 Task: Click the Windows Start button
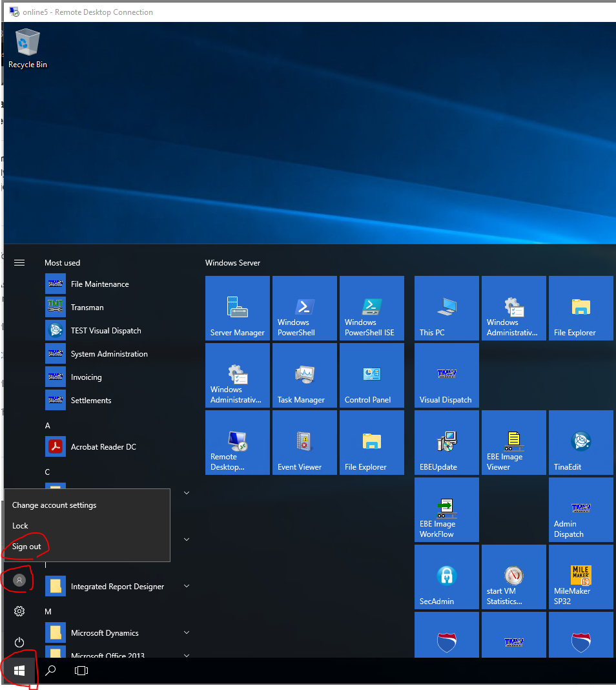click(x=19, y=671)
